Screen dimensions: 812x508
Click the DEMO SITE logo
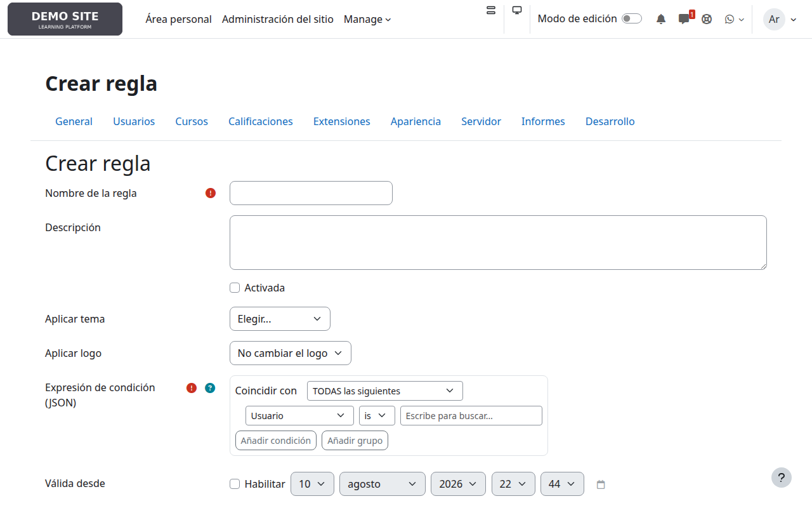(x=65, y=19)
